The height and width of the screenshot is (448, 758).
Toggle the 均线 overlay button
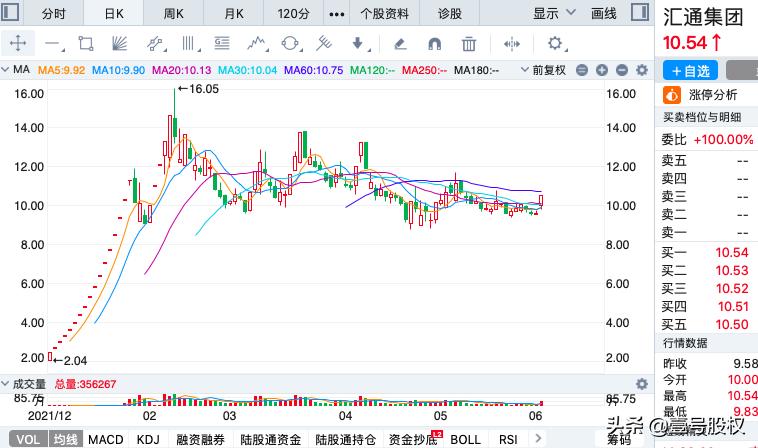66,439
